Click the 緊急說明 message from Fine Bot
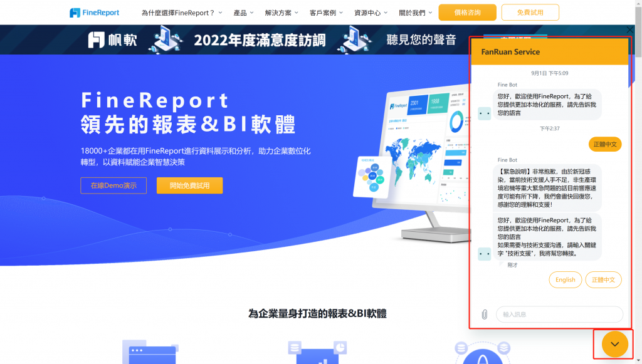This screenshot has height=364, width=642. coord(547,188)
